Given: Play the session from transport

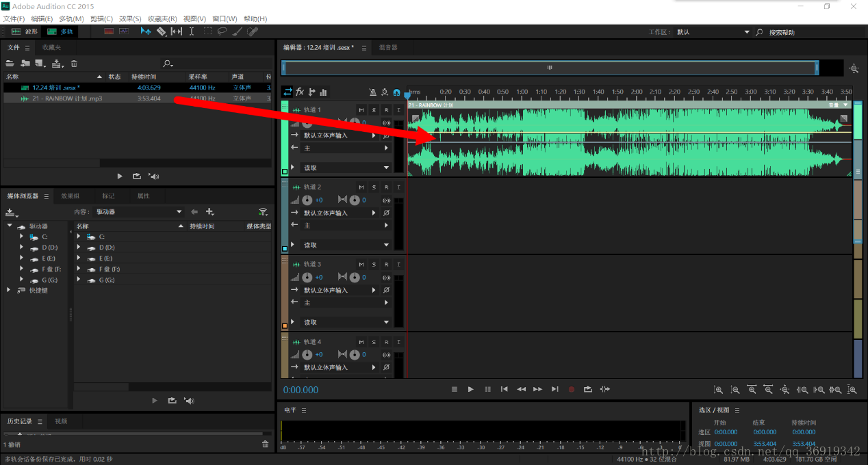Looking at the screenshot, I should coord(470,389).
